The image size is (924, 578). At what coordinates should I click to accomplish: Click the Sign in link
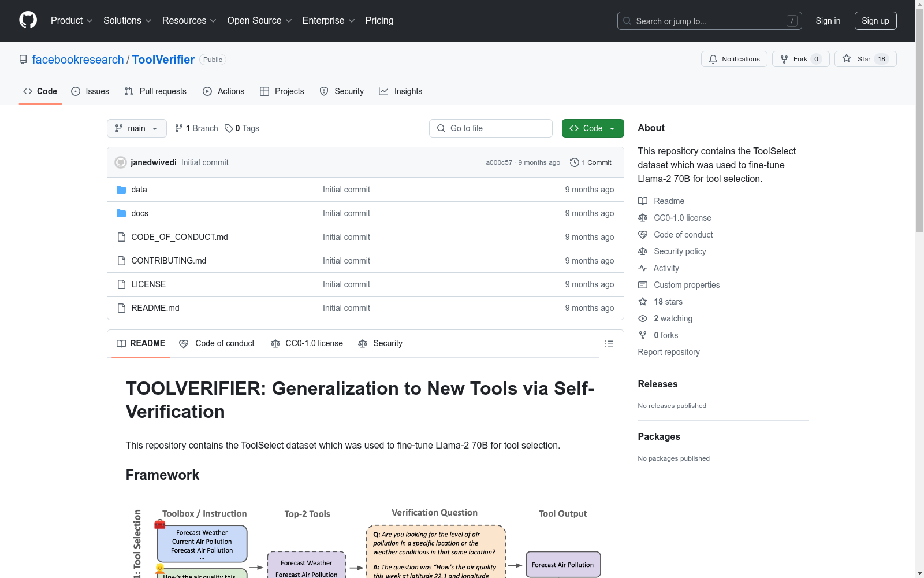click(x=828, y=21)
